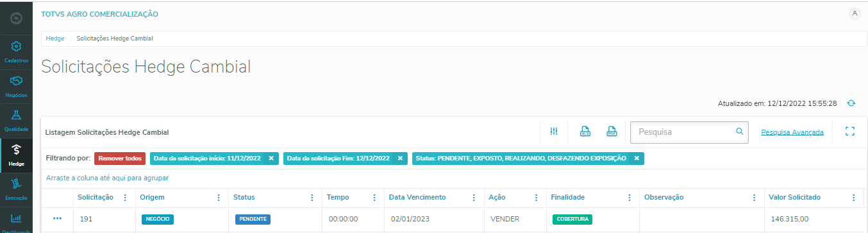Click Remover todos filters button
The height and width of the screenshot is (233, 868).
120,159
